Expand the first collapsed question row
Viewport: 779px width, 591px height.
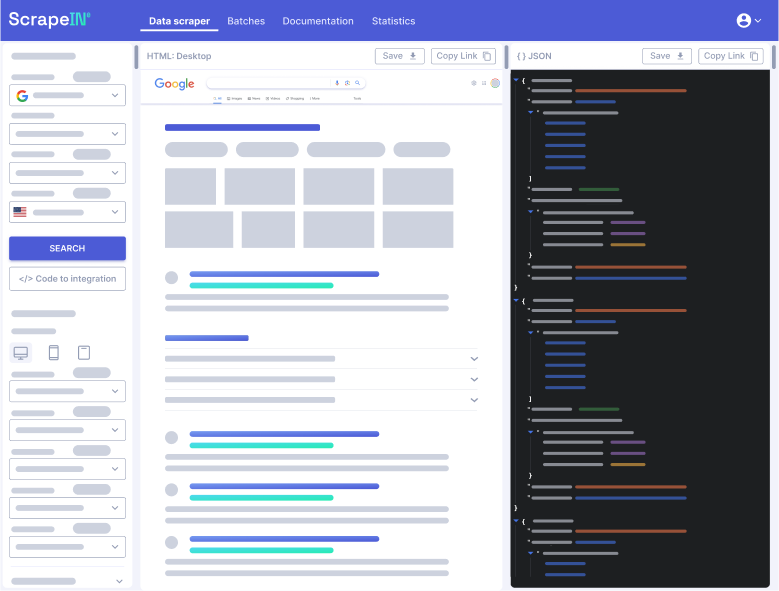click(474, 359)
